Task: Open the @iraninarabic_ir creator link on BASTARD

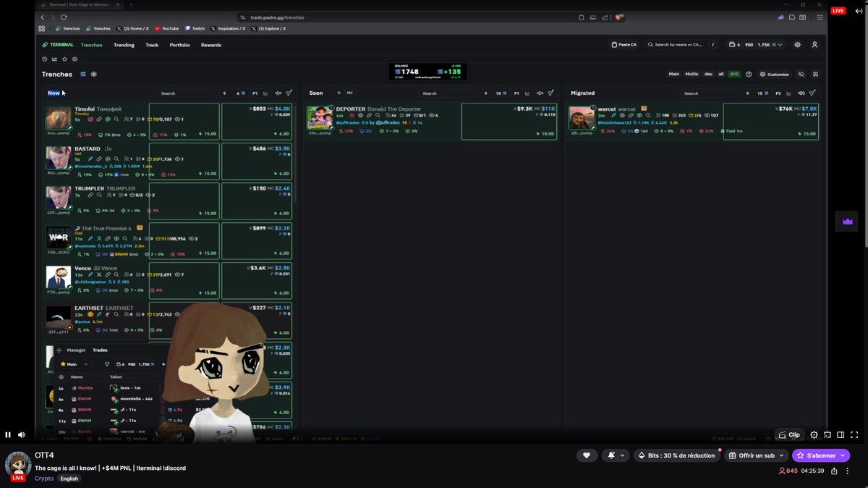Action: coord(91,166)
